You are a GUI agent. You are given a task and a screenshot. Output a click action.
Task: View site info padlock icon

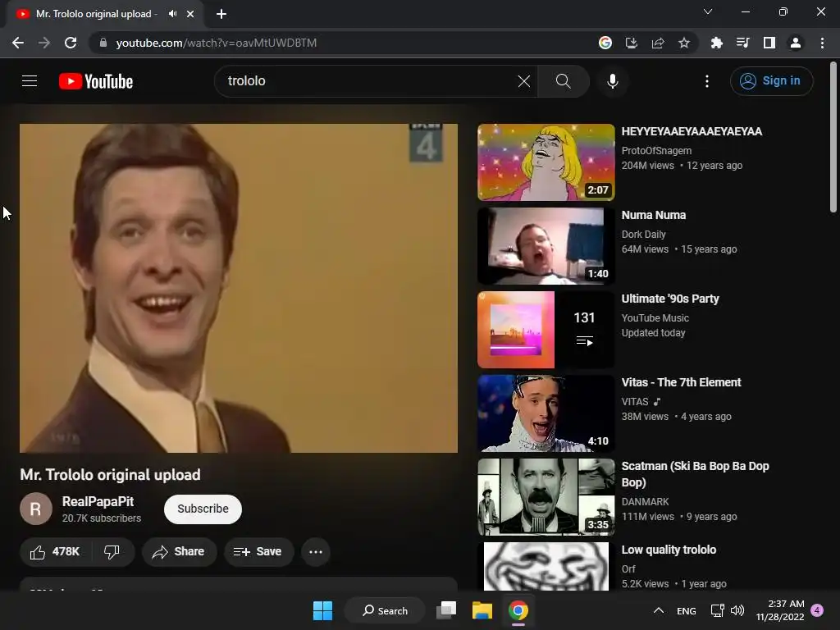103,43
